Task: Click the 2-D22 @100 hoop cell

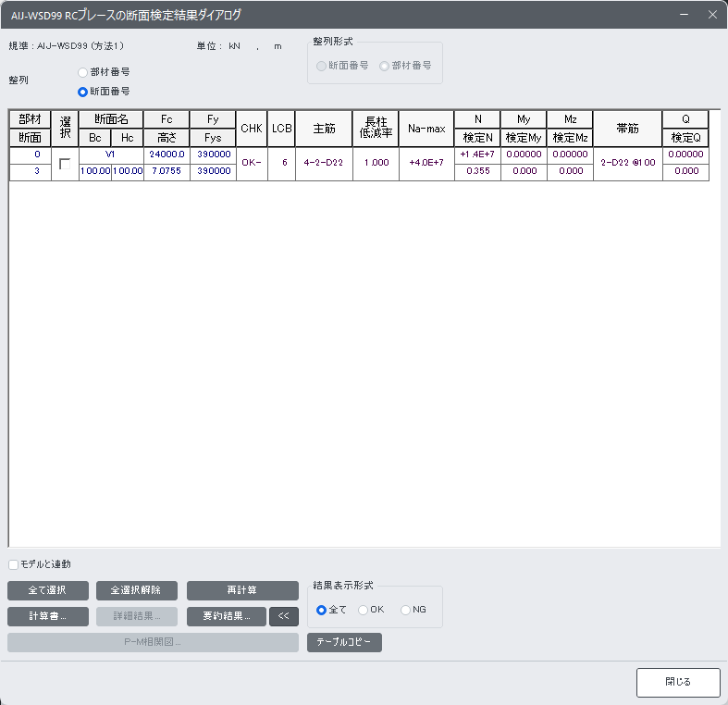Action: (628, 163)
